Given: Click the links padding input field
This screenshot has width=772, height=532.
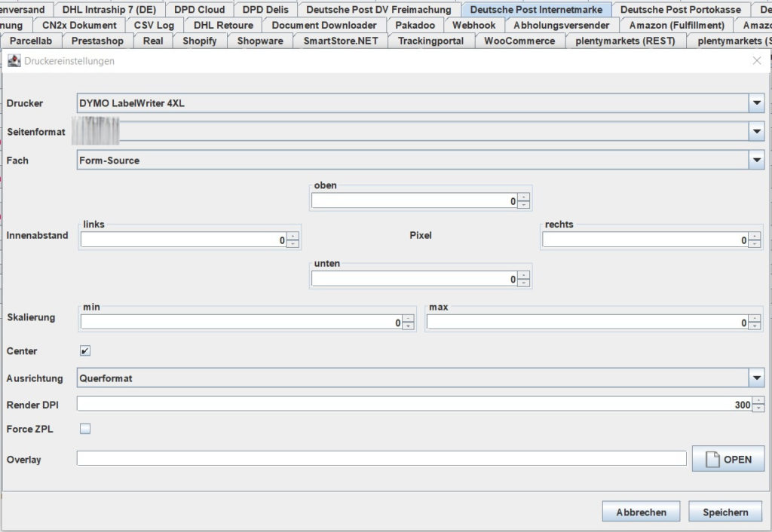Looking at the screenshot, I should 184,240.
